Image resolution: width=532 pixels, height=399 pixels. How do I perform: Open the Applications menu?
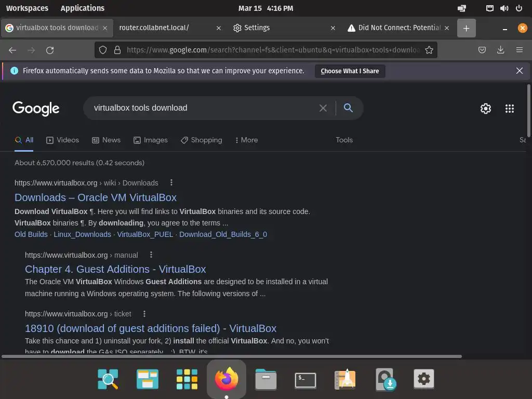(x=83, y=8)
